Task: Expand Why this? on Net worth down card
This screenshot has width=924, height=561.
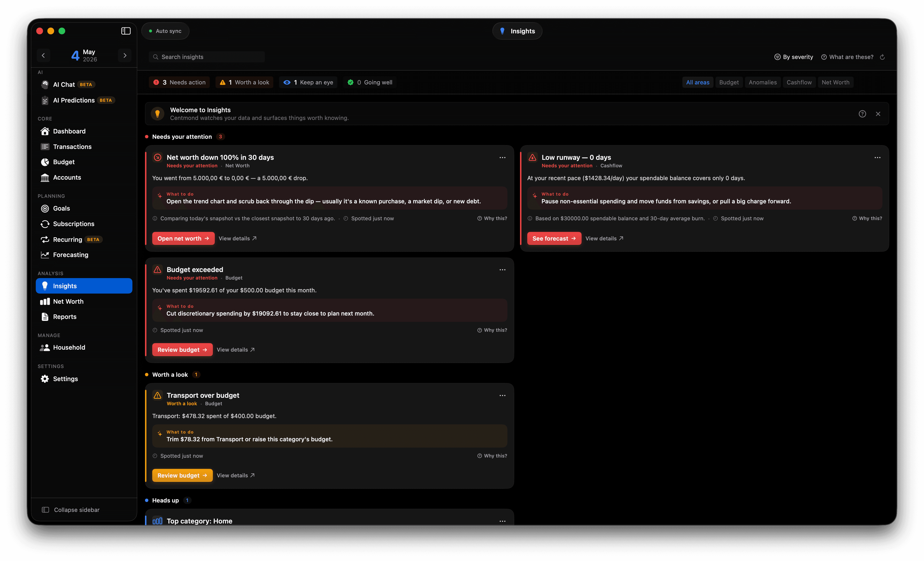Action: [x=492, y=218]
